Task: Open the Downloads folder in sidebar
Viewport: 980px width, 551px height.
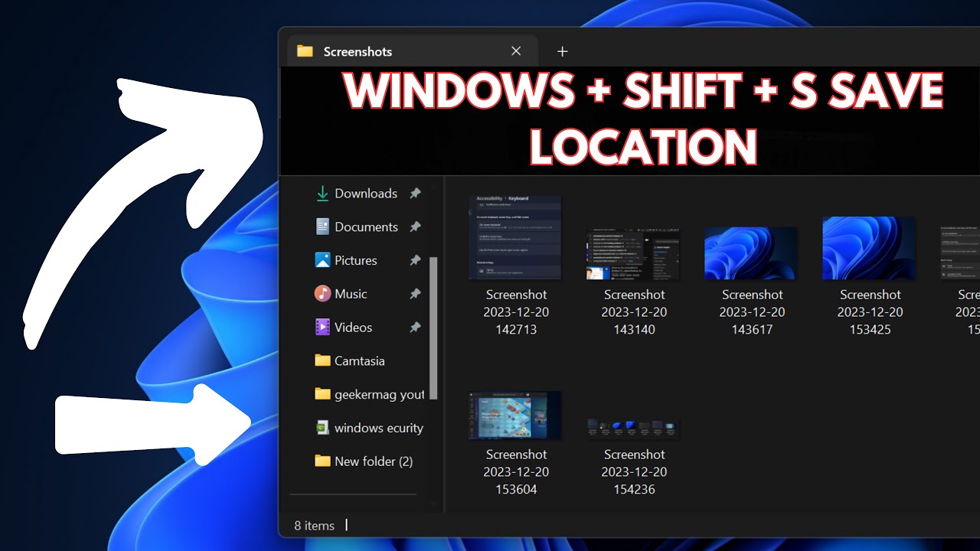Action: 366,194
